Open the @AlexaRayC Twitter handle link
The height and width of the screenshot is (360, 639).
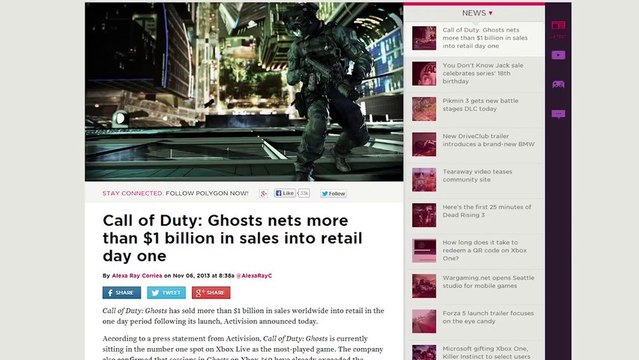point(254,276)
